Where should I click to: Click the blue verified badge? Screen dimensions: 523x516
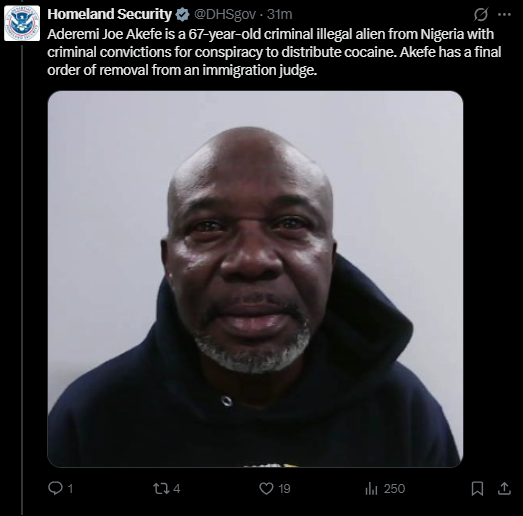[182, 15]
